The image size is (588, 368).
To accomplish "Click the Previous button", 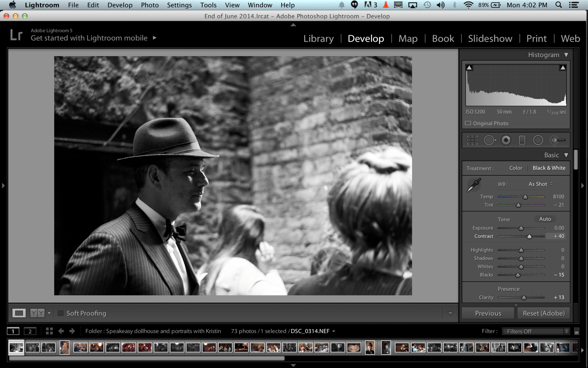I will point(488,313).
